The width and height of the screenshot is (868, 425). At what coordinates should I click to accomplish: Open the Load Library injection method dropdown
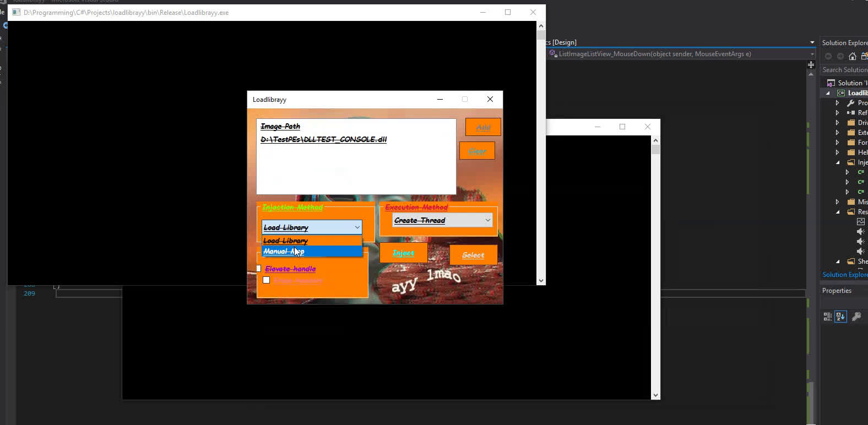point(312,227)
